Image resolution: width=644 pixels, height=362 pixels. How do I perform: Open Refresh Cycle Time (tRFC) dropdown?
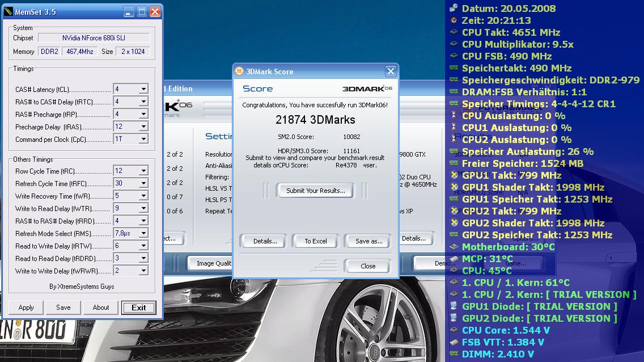(143, 183)
